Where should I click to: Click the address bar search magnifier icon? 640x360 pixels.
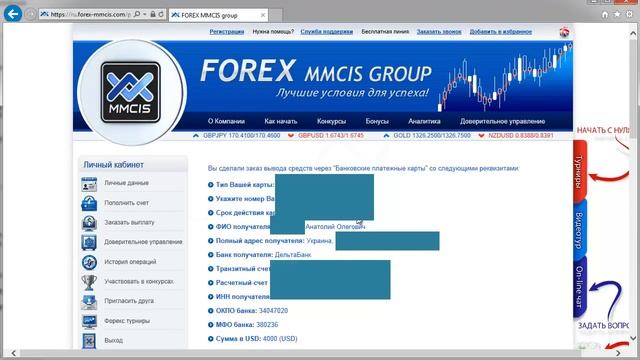tap(137, 14)
